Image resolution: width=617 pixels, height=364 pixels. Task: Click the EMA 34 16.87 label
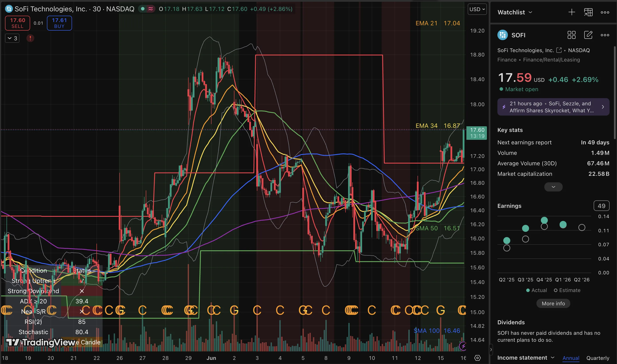pyautogui.click(x=438, y=126)
